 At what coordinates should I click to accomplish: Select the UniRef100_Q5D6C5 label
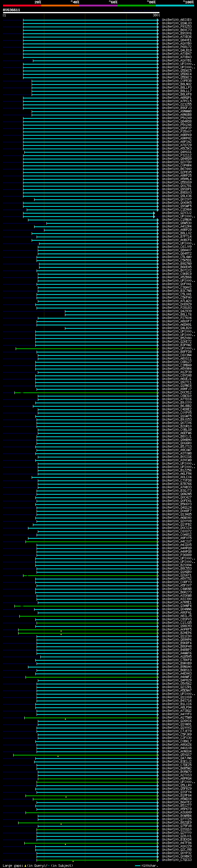point(176,71)
